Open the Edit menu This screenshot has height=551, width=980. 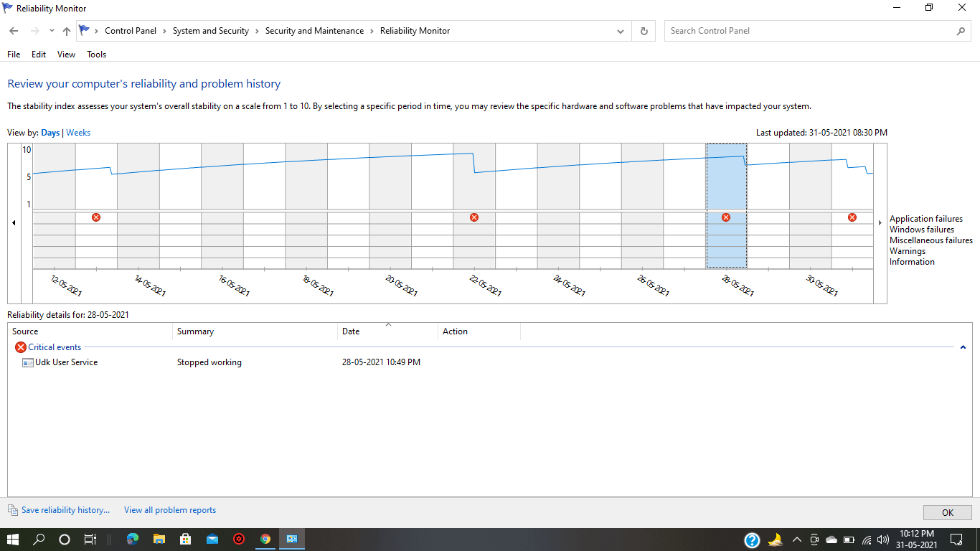coord(39,55)
